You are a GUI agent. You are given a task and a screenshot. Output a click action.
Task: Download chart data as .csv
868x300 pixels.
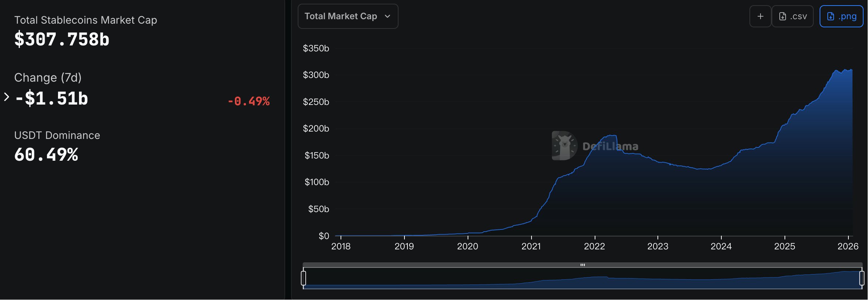point(793,16)
